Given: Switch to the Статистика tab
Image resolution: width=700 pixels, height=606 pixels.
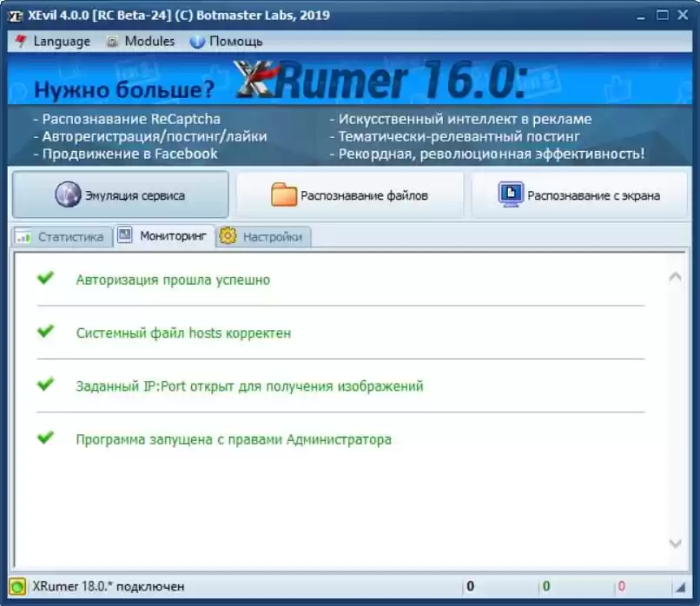Looking at the screenshot, I should point(62,236).
